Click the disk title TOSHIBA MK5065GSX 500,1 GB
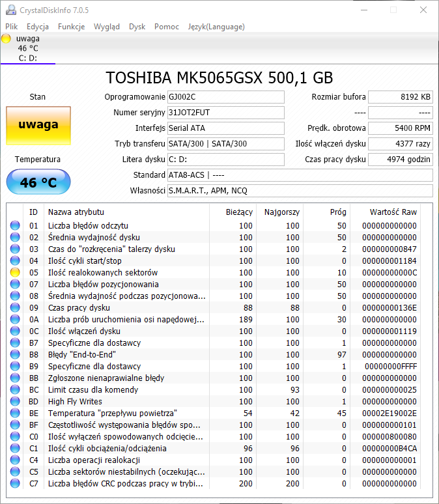The width and height of the screenshot is (439, 504). (219, 77)
